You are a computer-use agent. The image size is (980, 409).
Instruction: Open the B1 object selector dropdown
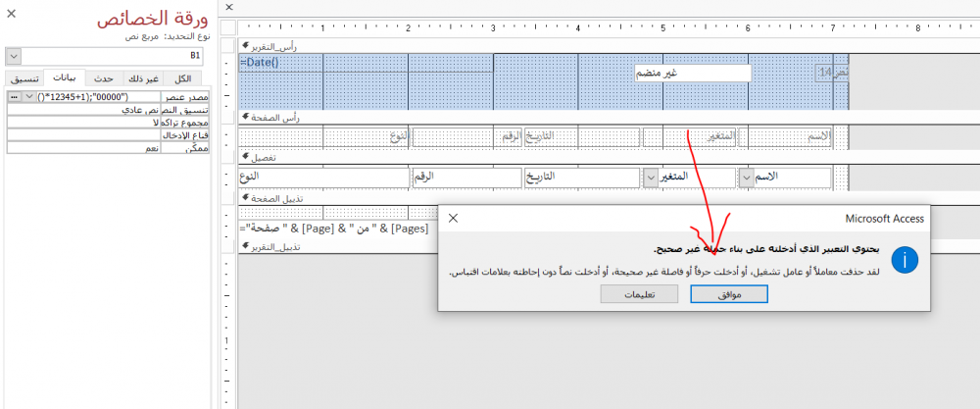[12, 57]
